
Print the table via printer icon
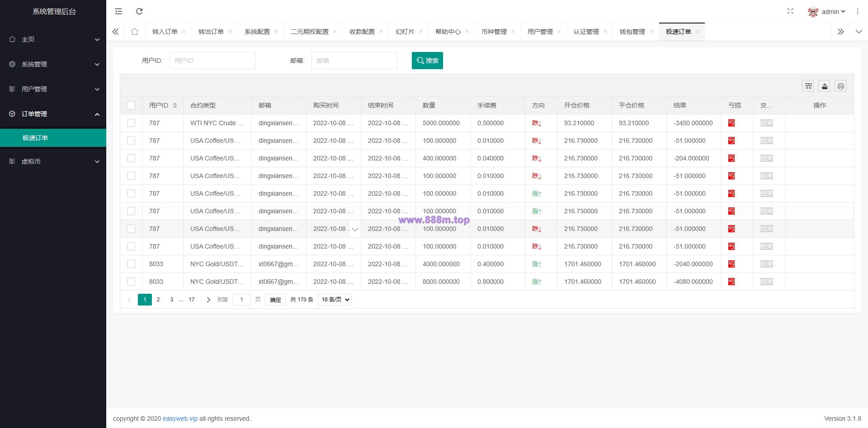coord(841,86)
